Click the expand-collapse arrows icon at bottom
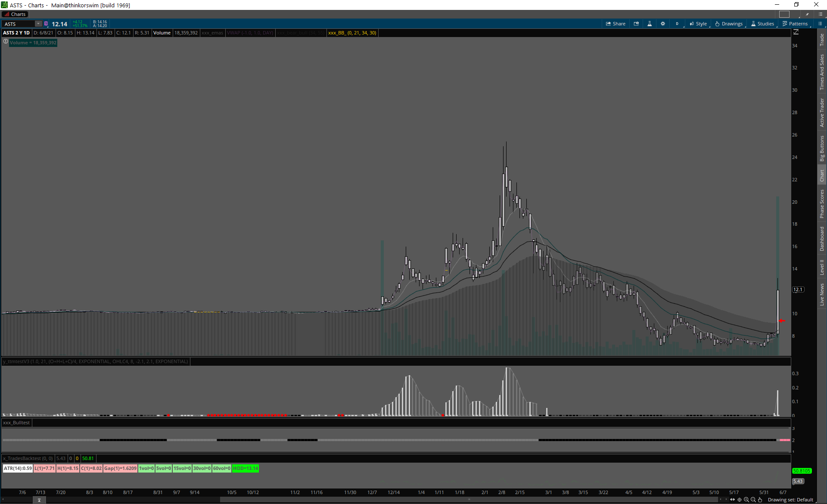This screenshot has height=504, width=827. (732, 500)
